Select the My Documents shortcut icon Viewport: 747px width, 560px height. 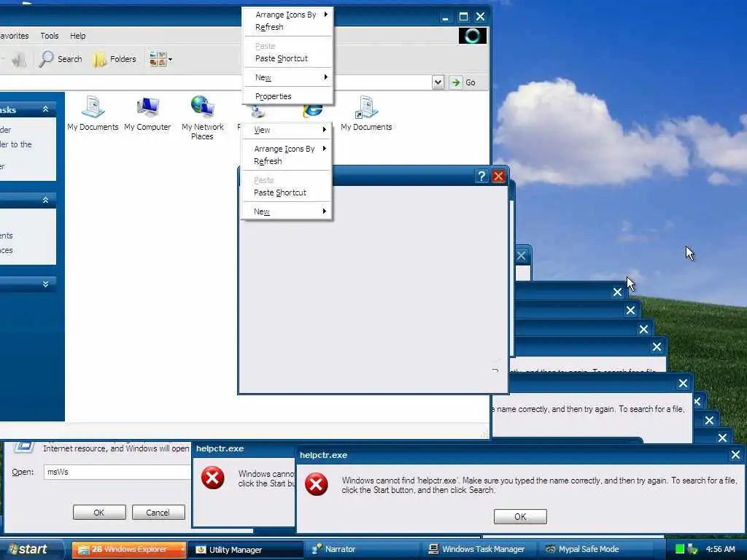[x=366, y=113]
